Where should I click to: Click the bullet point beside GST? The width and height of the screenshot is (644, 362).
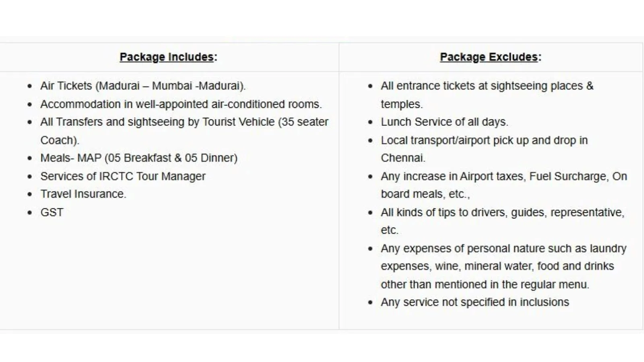coord(30,213)
